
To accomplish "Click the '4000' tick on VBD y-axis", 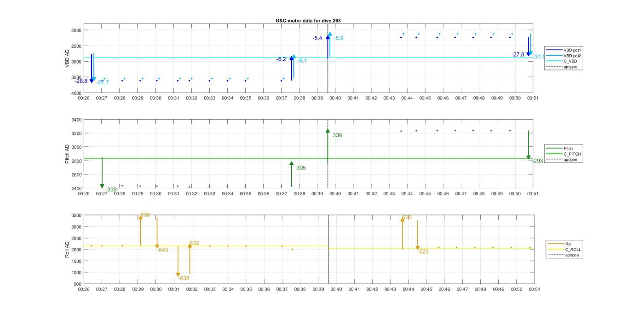I will click(76, 93).
